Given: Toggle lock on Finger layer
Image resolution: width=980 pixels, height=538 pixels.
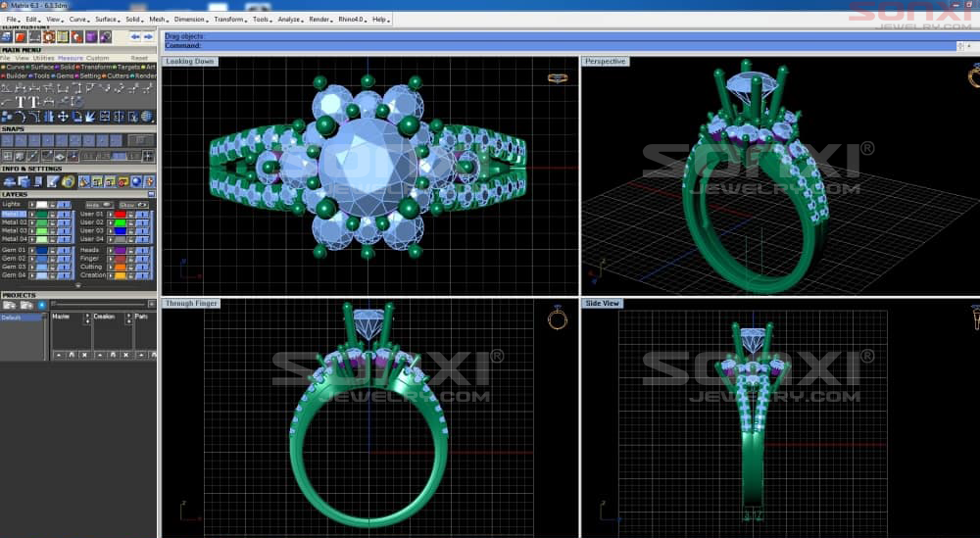Looking at the screenshot, I should [131, 259].
